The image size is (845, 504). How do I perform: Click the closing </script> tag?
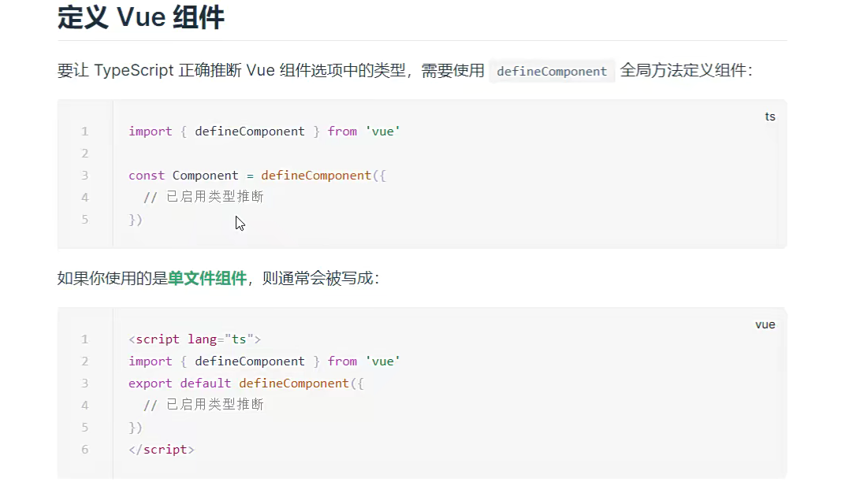click(162, 450)
